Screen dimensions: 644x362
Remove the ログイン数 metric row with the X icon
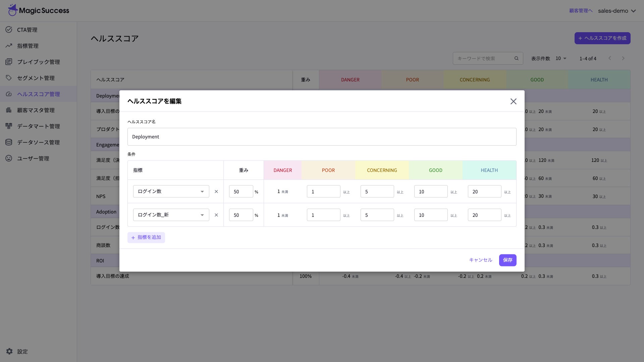pos(216,192)
